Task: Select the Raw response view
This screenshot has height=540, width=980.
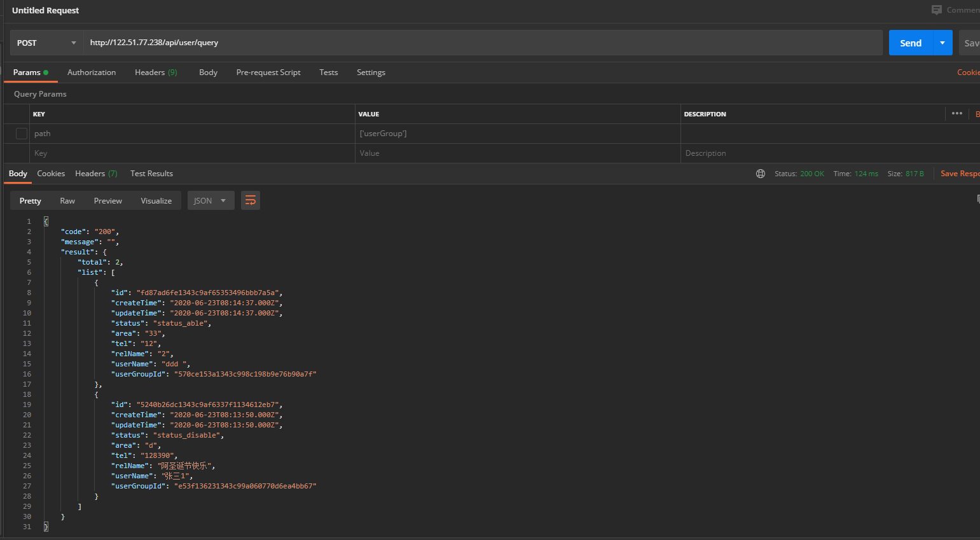Action: pos(67,200)
